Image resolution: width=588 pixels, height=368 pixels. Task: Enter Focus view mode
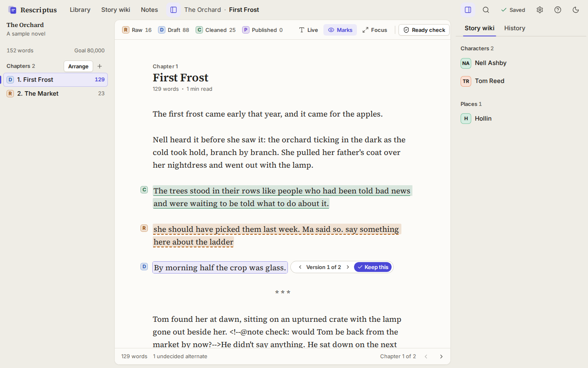[374, 30]
